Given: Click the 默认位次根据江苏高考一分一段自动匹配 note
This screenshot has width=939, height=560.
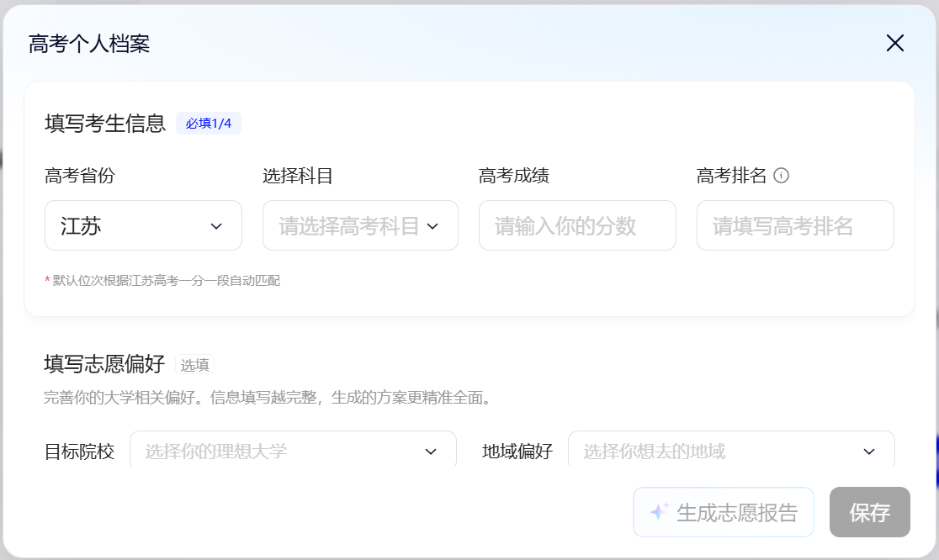Looking at the screenshot, I should [x=162, y=281].
